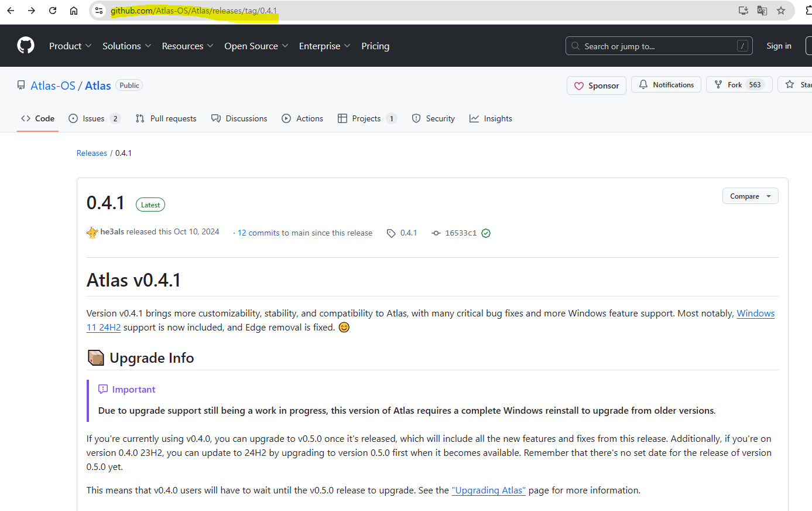Switch to the Issues tab

pyautogui.click(x=94, y=118)
